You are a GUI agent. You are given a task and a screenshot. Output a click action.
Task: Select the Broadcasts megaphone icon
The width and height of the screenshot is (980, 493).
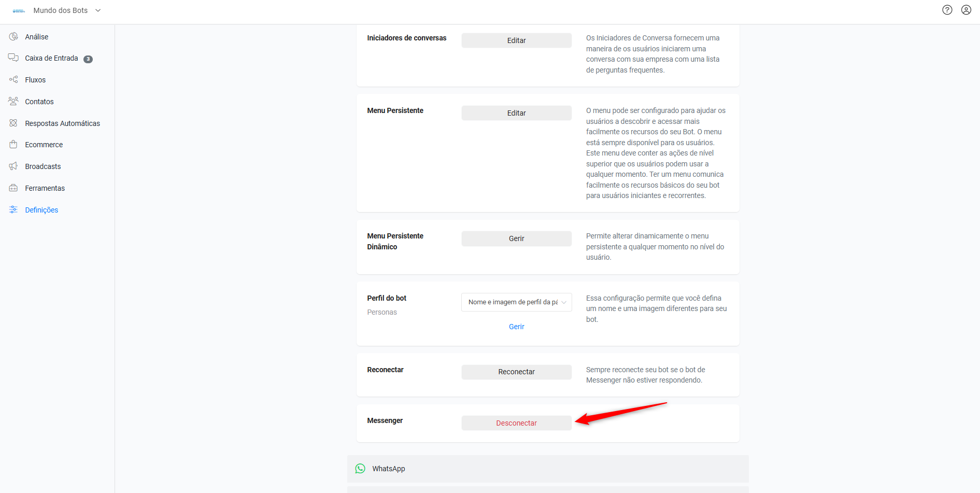(x=13, y=166)
